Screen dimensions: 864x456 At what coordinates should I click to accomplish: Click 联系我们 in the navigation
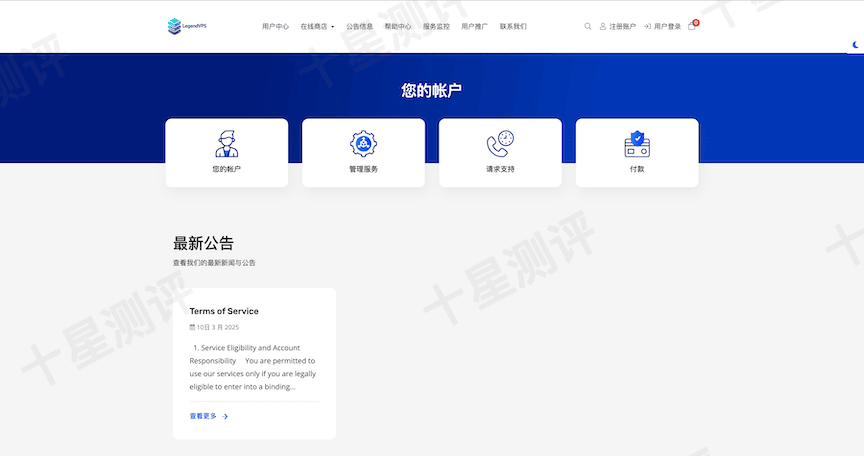click(x=513, y=27)
